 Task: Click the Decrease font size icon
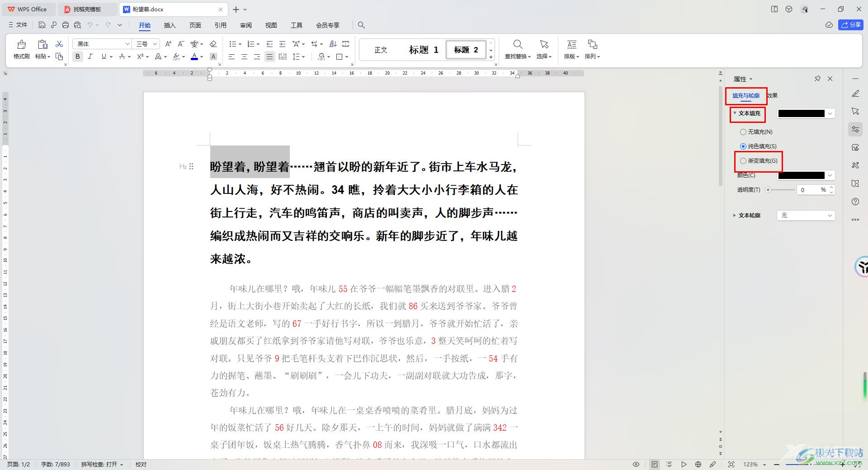coord(181,44)
